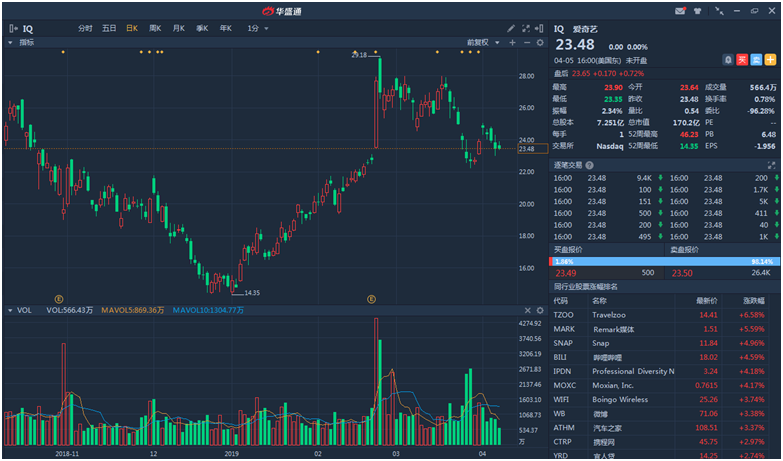
Task: Toggle the left sidebar panel beside IQ
Action: click(x=12, y=29)
